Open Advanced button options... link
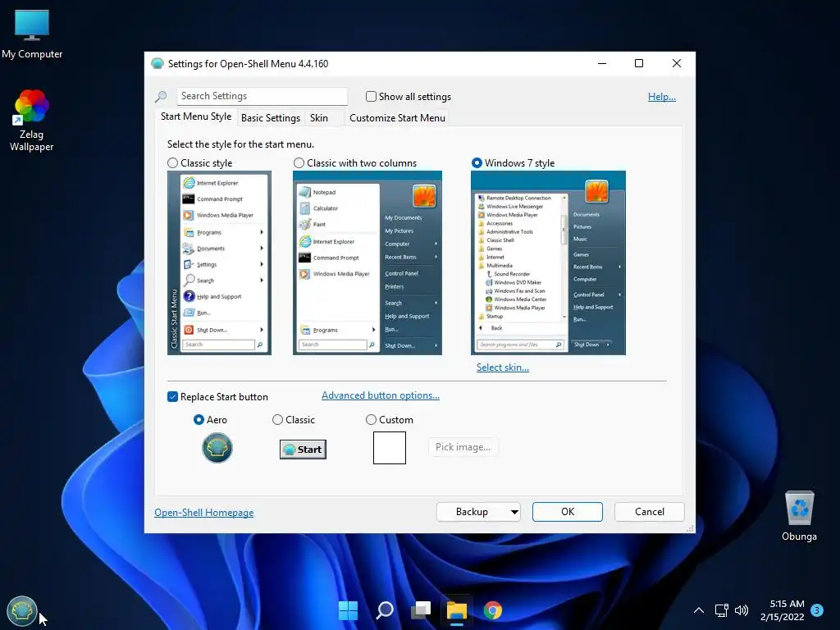This screenshot has width=840, height=630. 381,395
